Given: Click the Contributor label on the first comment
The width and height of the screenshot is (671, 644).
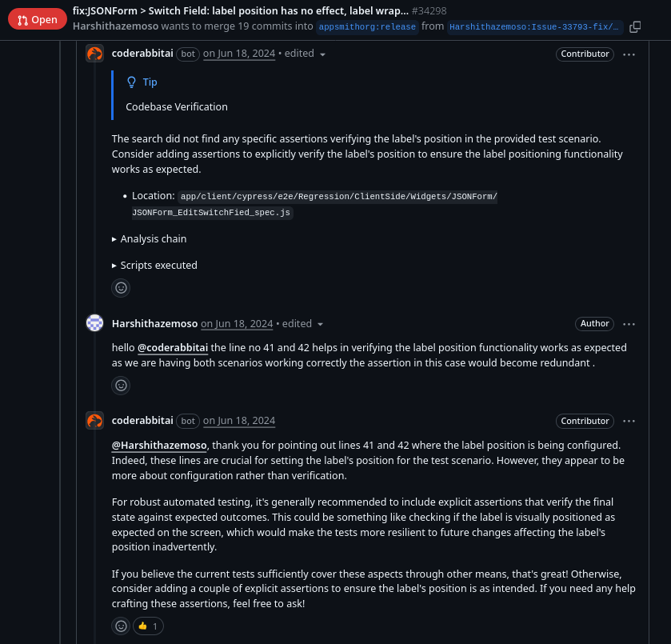Looking at the screenshot, I should (x=585, y=54).
